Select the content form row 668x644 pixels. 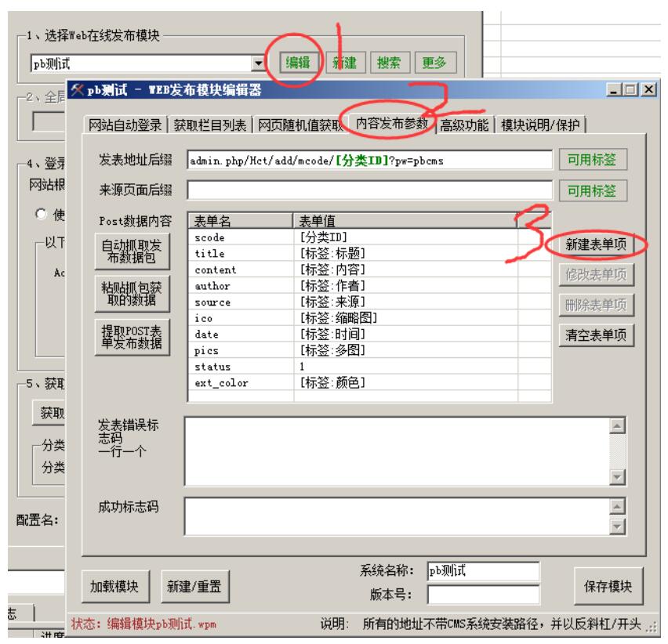coord(369,270)
